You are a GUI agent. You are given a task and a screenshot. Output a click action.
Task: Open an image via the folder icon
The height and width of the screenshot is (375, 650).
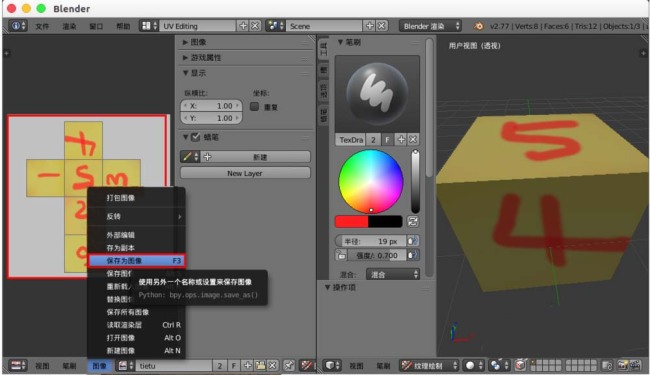[260, 365]
